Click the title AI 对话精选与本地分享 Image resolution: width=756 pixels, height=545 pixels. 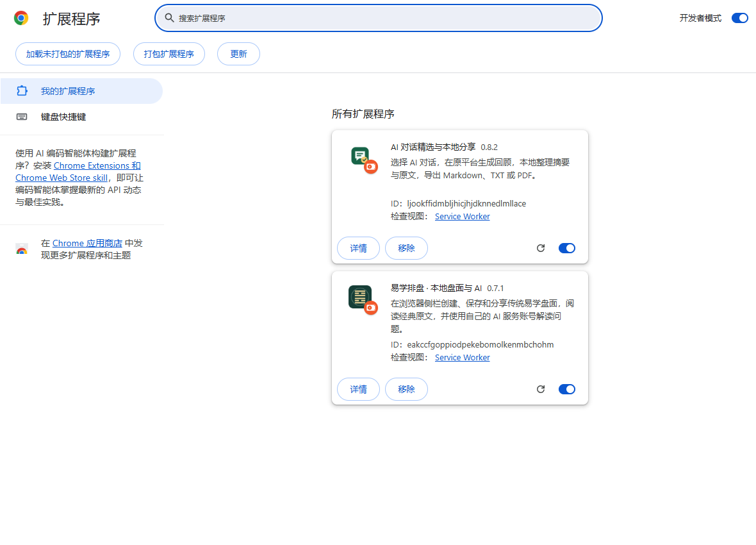pos(433,147)
